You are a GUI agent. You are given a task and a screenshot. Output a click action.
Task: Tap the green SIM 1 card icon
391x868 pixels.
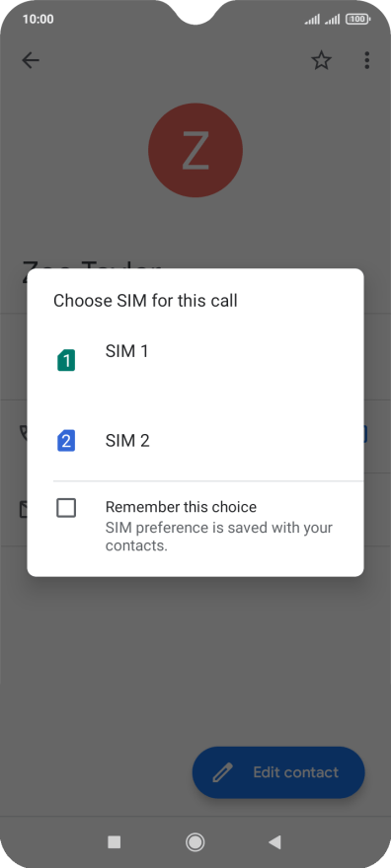click(66, 360)
